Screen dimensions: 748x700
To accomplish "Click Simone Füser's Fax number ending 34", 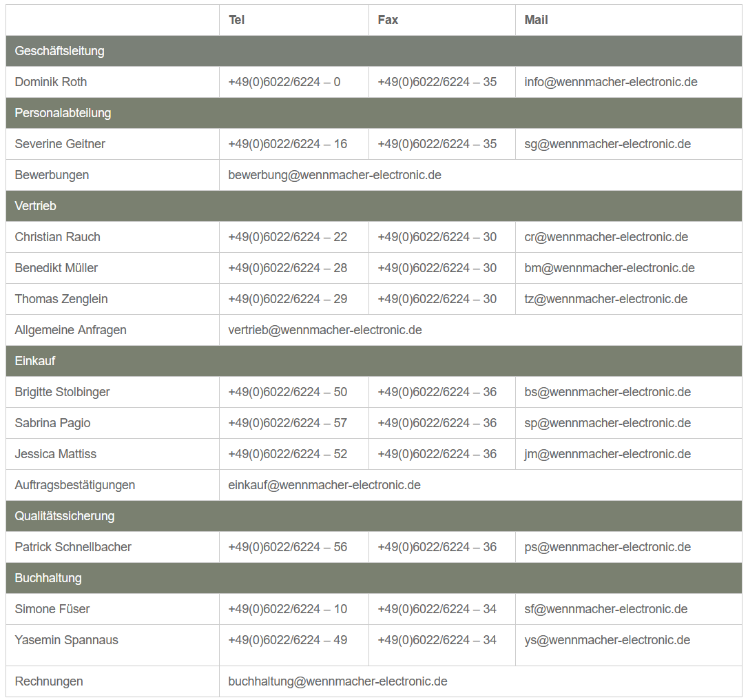I will pos(437,609).
